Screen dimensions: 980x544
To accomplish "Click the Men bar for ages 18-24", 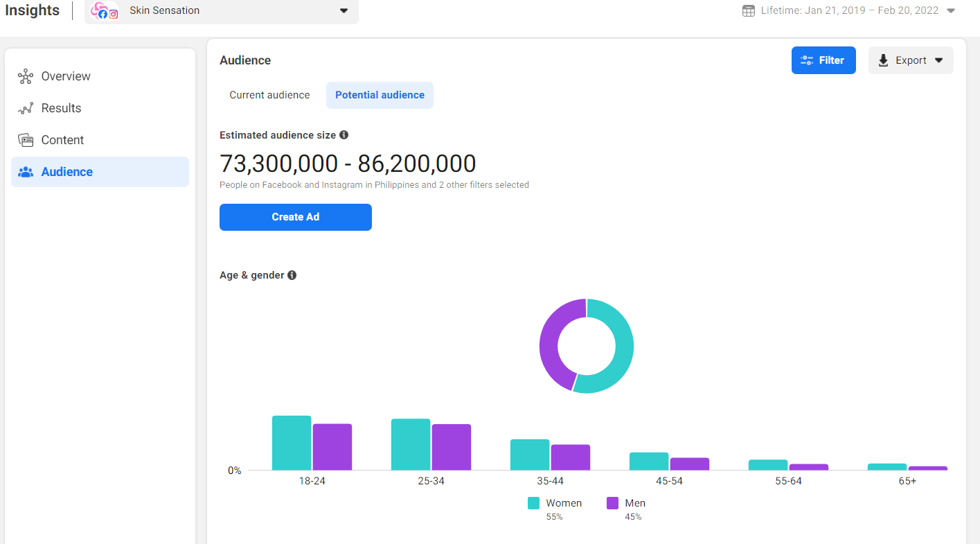I will click(332, 447).
